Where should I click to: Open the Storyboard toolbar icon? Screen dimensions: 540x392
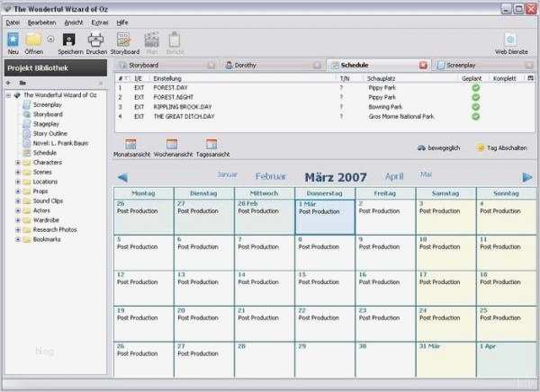tap(124, 40)
